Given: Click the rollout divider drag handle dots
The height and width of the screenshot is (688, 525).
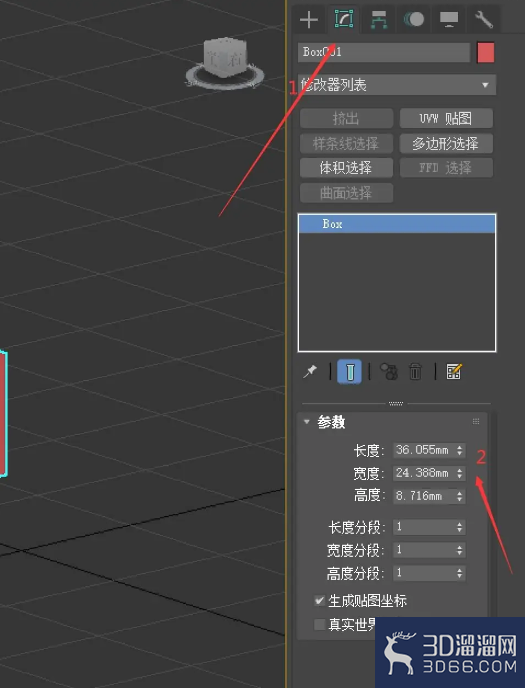Looking at the screenshot, I should [x=396, y=403].
